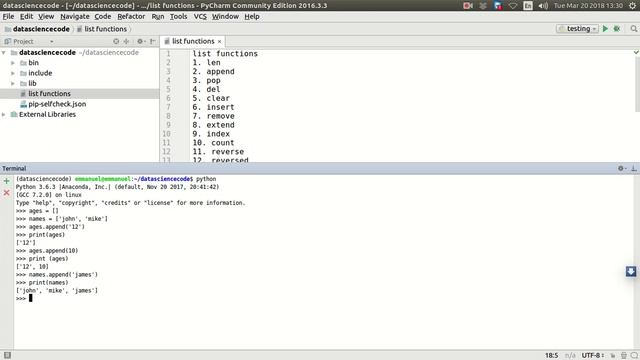Click the date and time in top bar

[588, 6]
